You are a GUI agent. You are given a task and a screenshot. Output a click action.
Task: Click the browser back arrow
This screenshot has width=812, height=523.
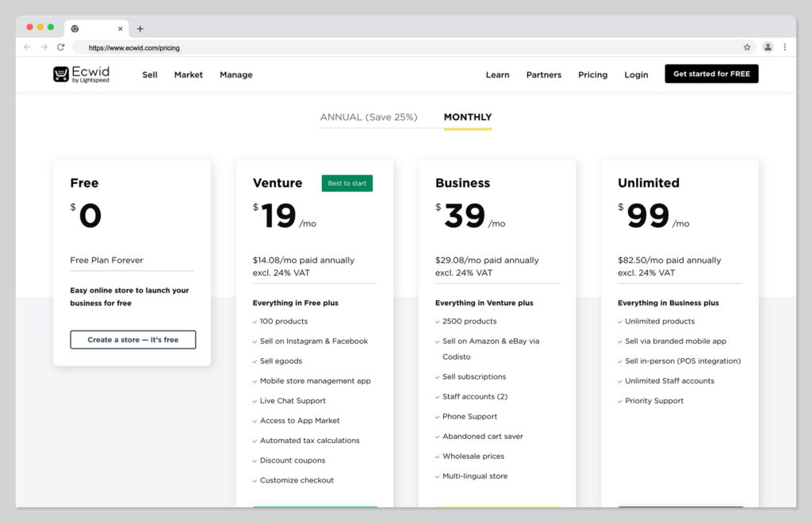pyautogui.click(x=27, y=48)
